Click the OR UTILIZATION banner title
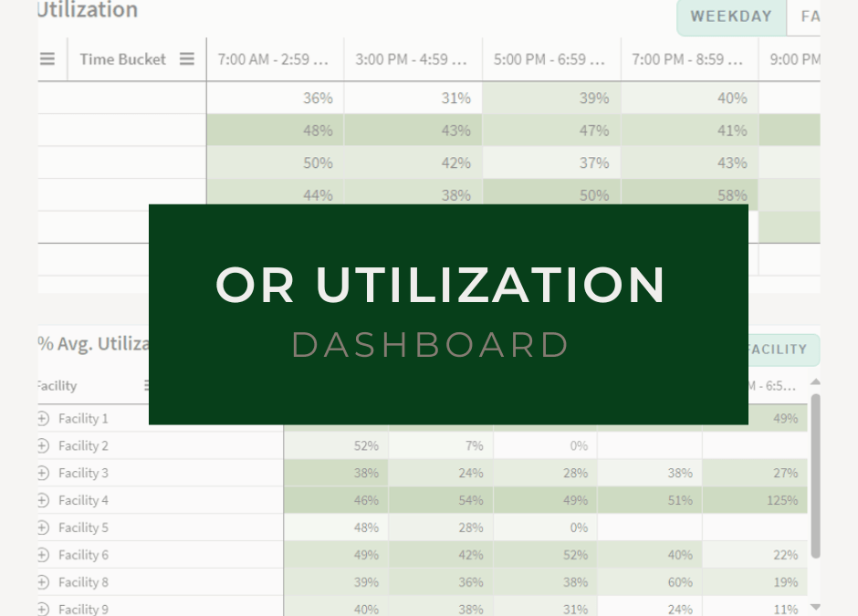Image resolution: width=858 pixels, height=616 pixels. pos(440,285)
